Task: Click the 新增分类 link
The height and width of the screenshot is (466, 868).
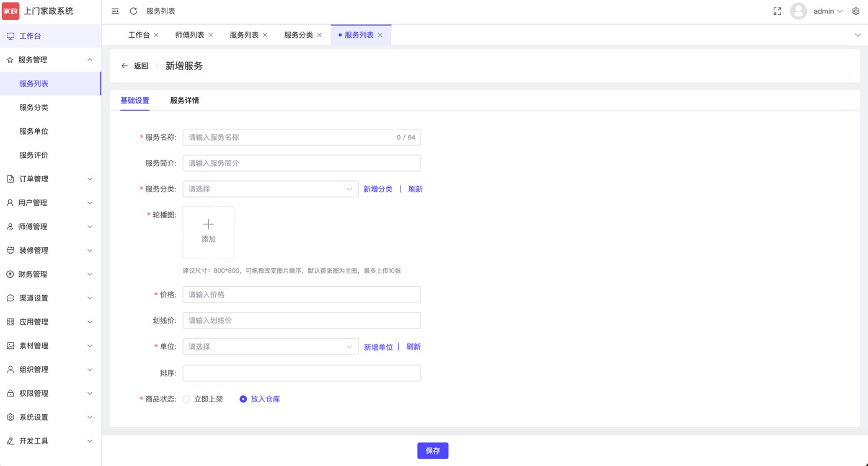Action: [378, 189]
